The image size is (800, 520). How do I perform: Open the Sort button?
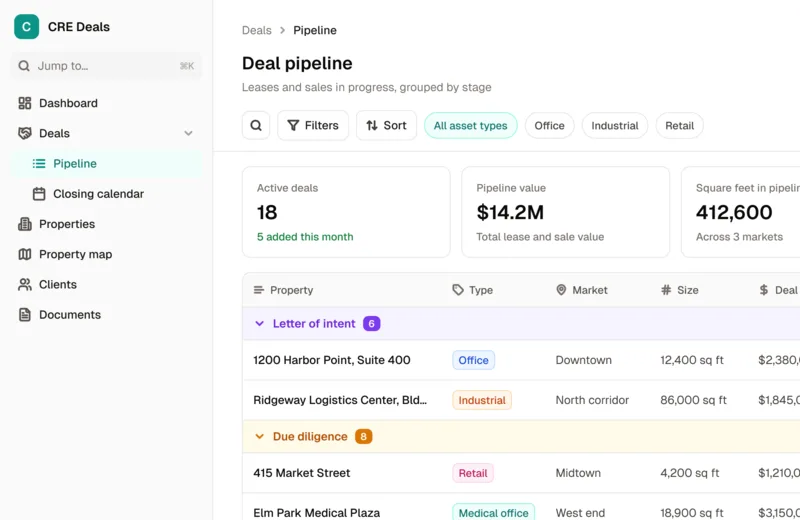click(386, 126)
